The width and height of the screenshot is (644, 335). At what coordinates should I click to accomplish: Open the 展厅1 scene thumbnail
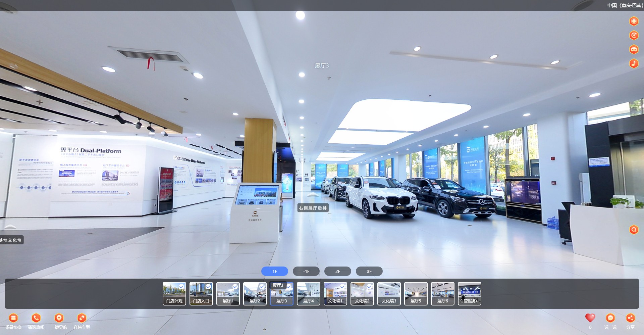tap(228, 294)
